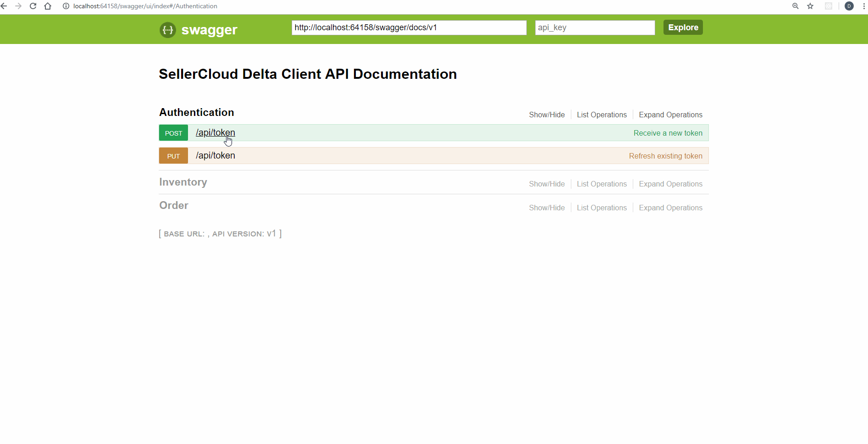868x444 pixels.
Task: Click the Explore button
Action: tap(683, 27)
